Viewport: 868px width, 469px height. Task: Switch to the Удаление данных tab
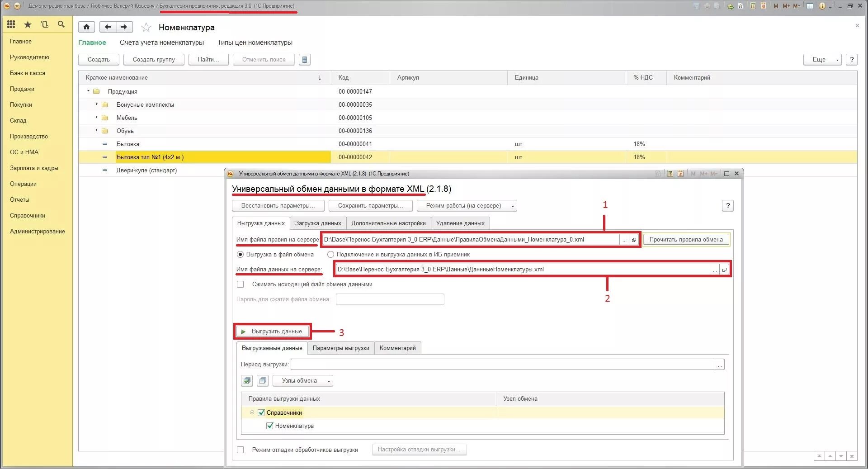coord(460,223)
